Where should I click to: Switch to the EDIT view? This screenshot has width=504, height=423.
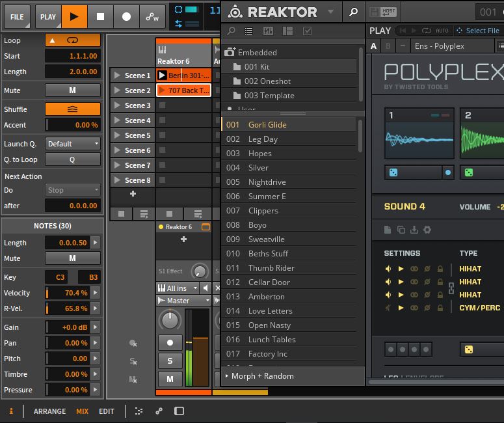coord(107,411)
